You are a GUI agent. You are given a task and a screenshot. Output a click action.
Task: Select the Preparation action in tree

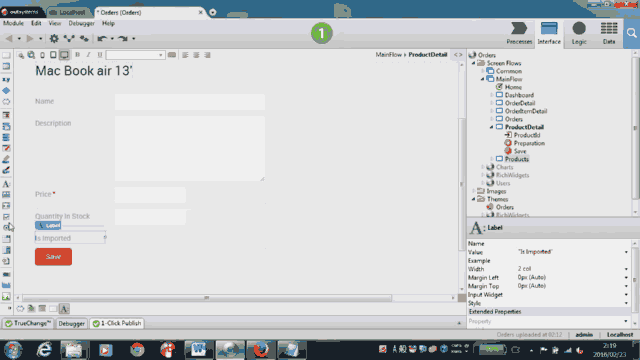pyautogui.click(x=529, y=143)
